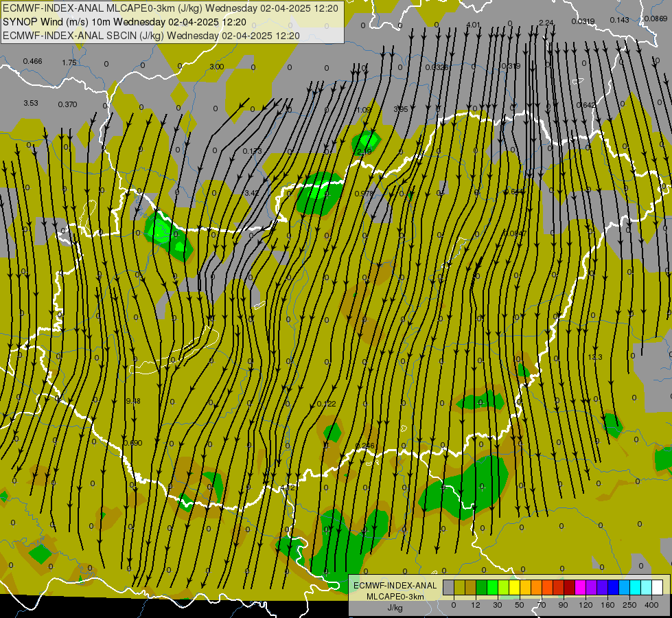Click the map value '3.42'

tap(252, 194)
